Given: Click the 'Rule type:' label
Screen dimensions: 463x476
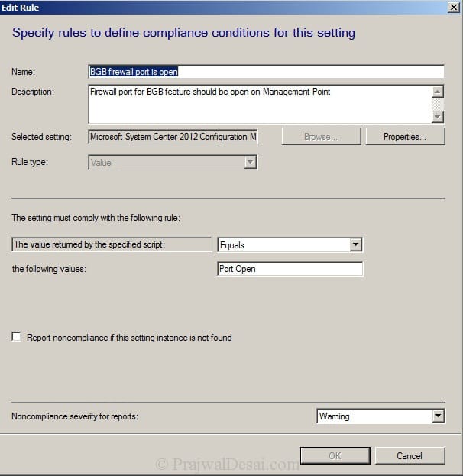Looking at the screenshot, I should tap(30, 162).
